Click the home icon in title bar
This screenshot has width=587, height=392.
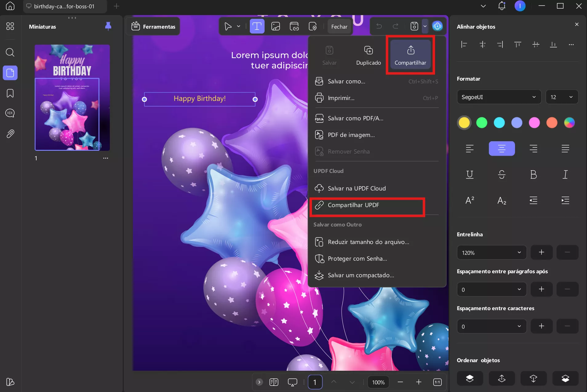click(10, 6)
